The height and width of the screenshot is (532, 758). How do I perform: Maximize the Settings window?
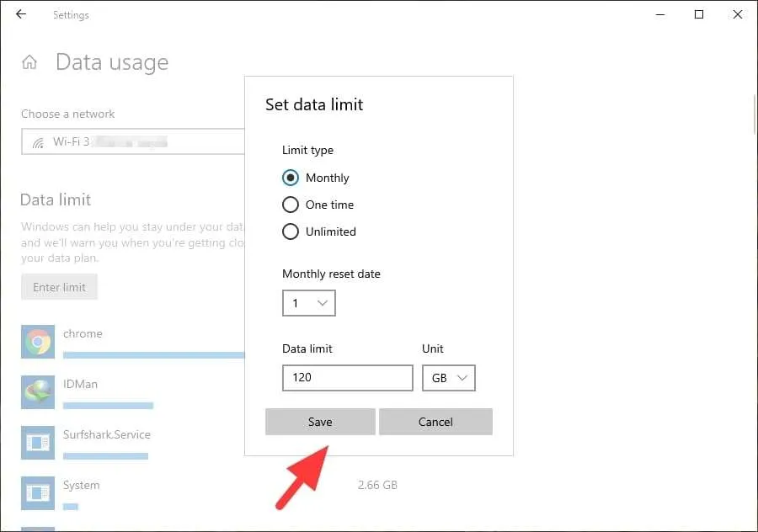point(699,14)
